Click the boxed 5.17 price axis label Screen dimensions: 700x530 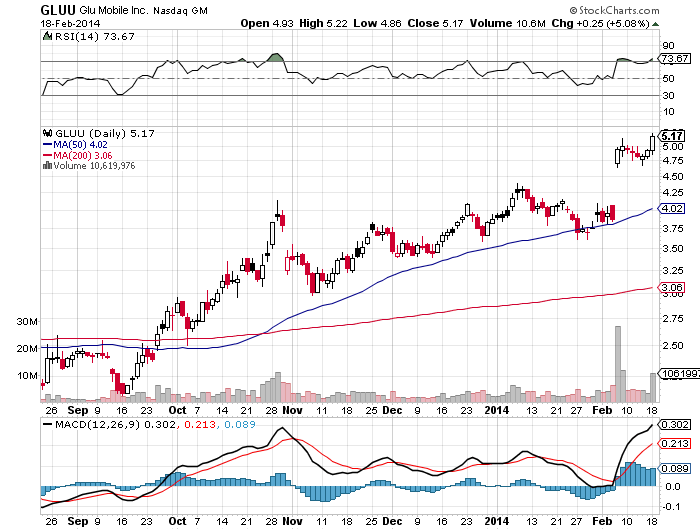(672, 136)
